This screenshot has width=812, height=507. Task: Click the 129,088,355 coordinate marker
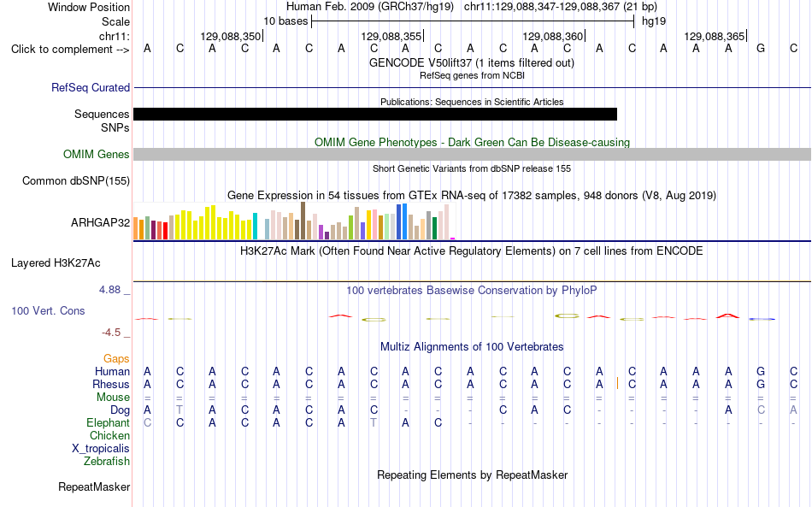click(391, 36)
